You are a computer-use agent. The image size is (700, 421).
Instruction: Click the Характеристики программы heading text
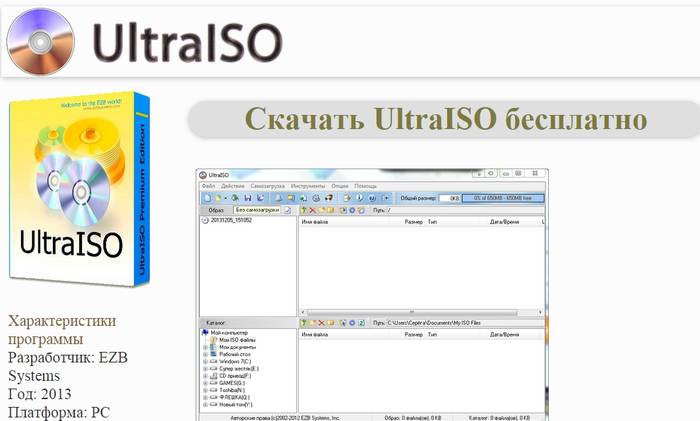[x=62, y=329]
